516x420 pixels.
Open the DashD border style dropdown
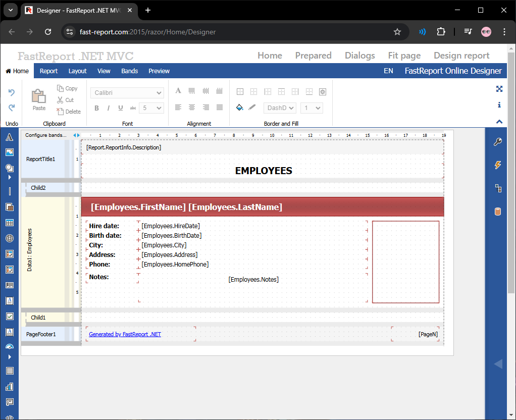[x=280, y=108]
